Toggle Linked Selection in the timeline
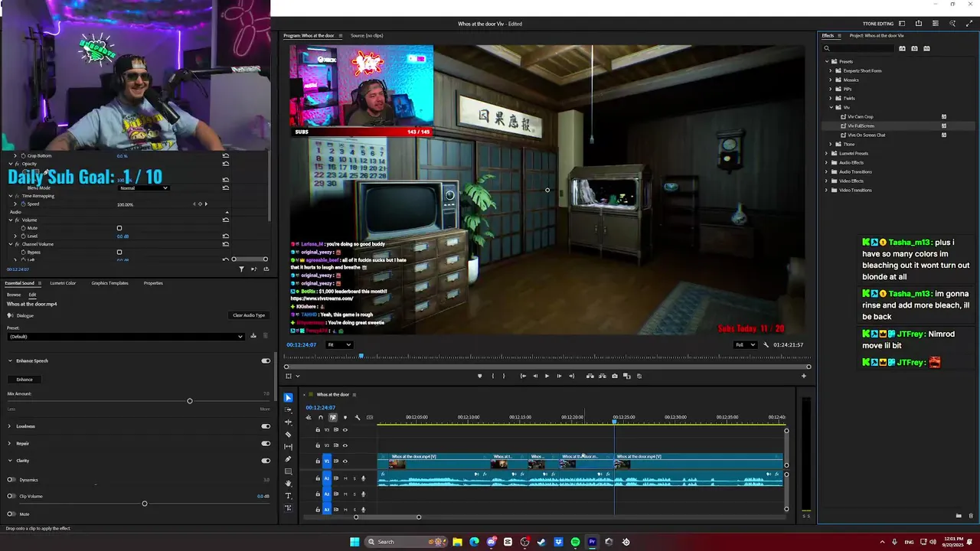This screenshot has height=551, width=980. (333, 417)
